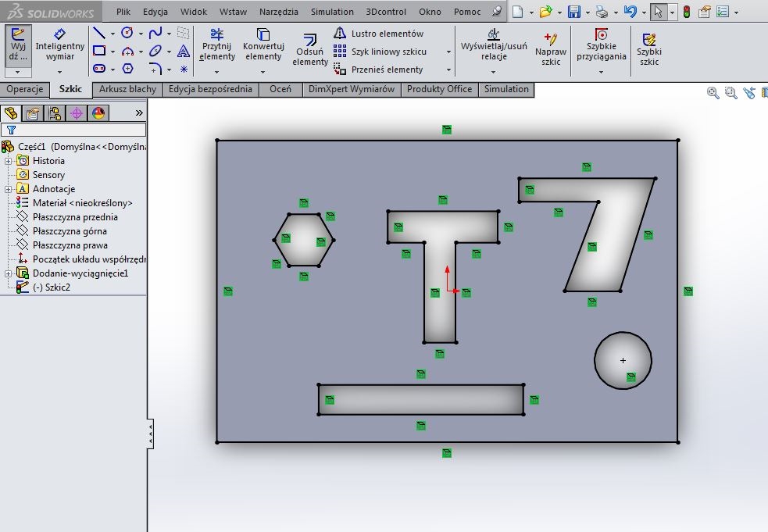Activate the Spline tool
The image size is (768, 532).
point(155,33)
